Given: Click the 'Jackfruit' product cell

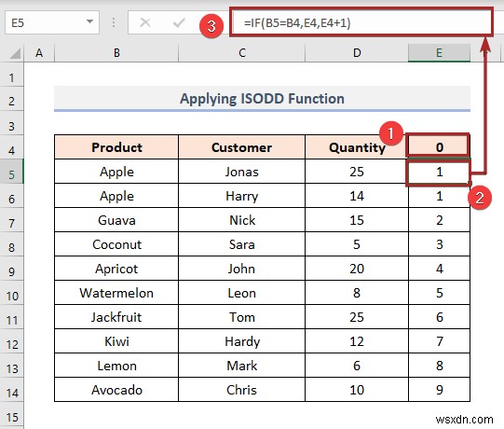Looking at the screenshot, I should tap(116, 317).
